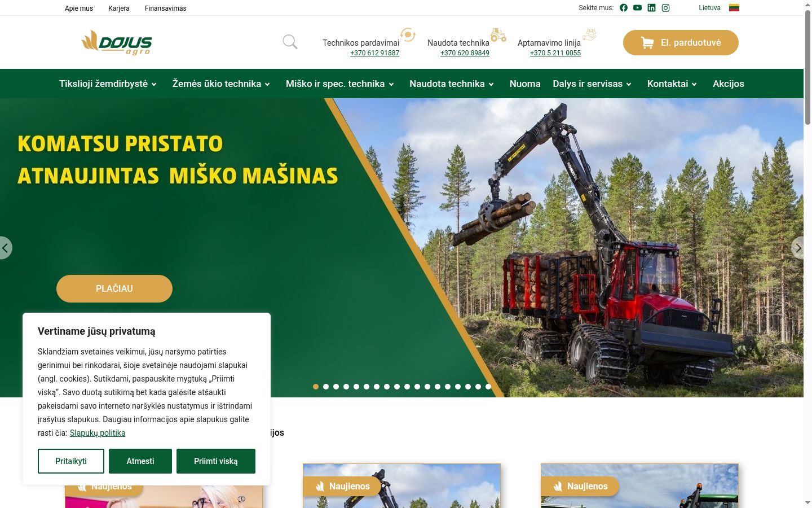Viewport: 812px width, 508px height.
Task: Accept all cookies with Priimti viską
Action: [x=216, y=461]
